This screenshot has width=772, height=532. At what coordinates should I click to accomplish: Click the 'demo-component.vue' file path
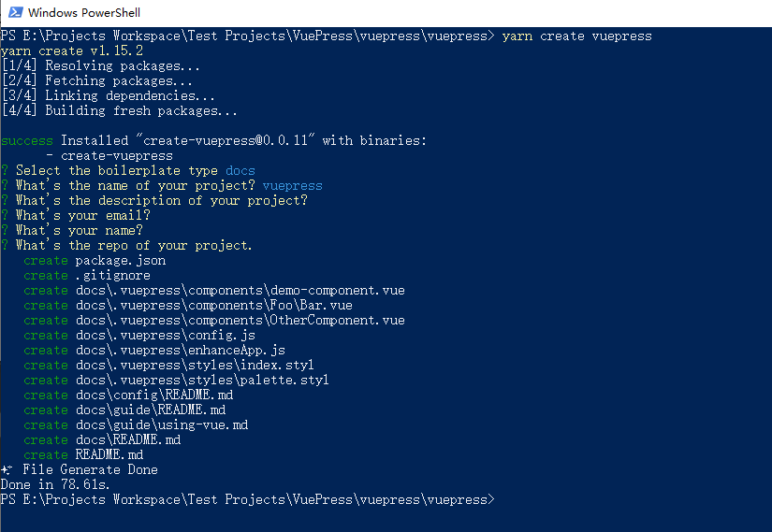coord(240,291)
